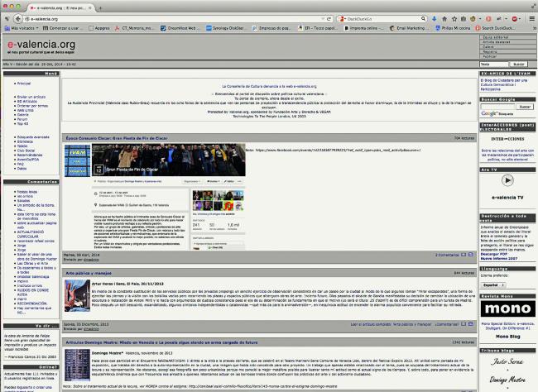538x392 pixels.
Task: Go back with the browser back arrow
Action: [18, 19]
